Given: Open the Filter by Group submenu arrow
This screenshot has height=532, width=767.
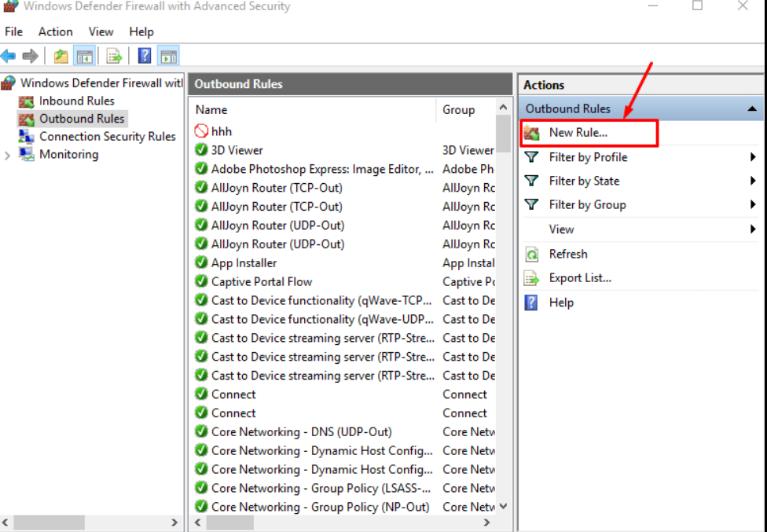Looking at the screenshot, I should click(754, 204).
